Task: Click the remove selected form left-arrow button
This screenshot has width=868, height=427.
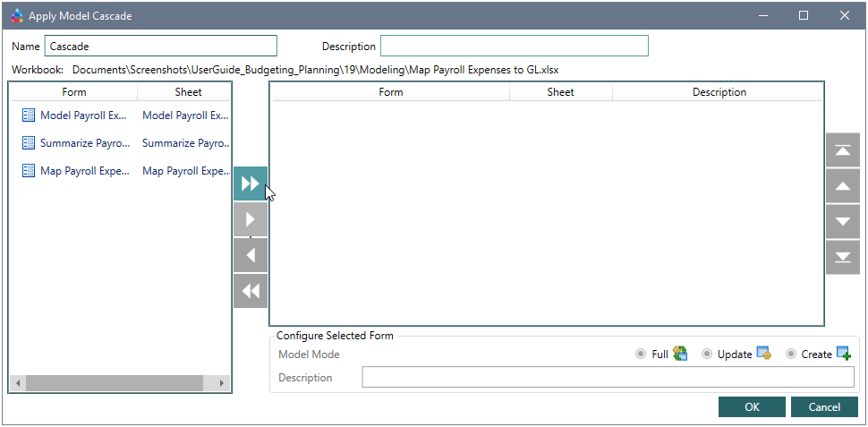Action: point(251,255)
